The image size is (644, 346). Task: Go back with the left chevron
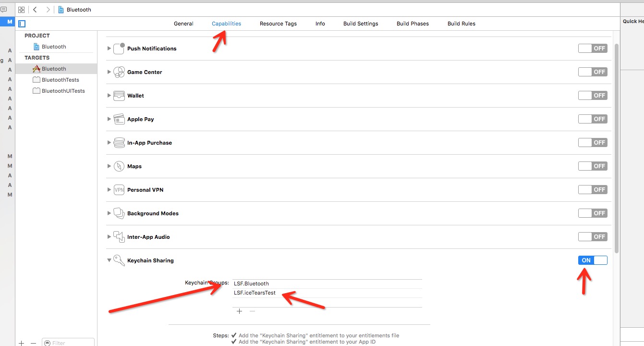[x=35, y=10]
